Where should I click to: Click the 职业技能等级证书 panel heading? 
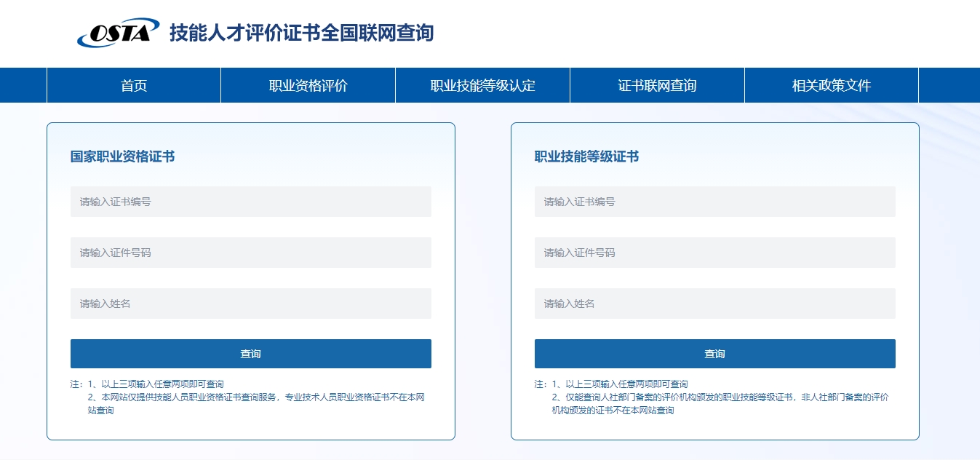586,156
